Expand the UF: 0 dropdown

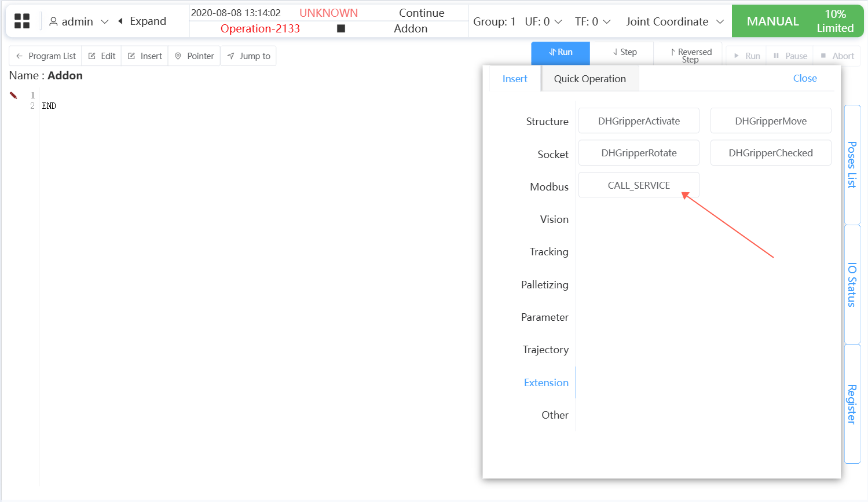pos(543,21)
